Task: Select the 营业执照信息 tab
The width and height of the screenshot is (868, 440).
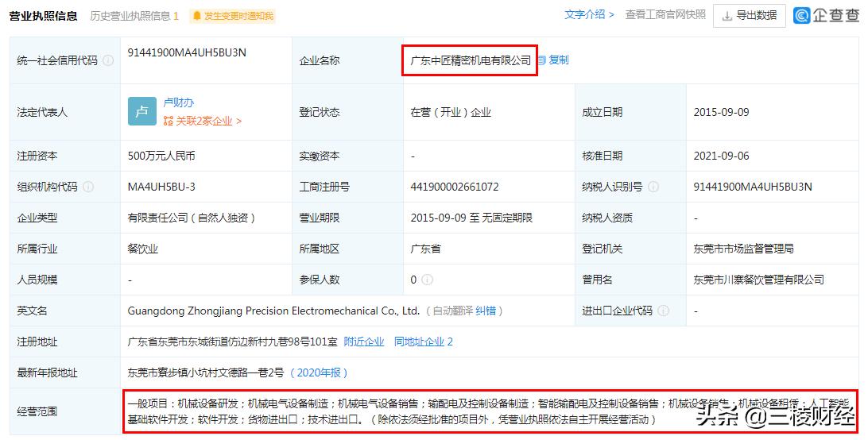Action: coord(43,16)
